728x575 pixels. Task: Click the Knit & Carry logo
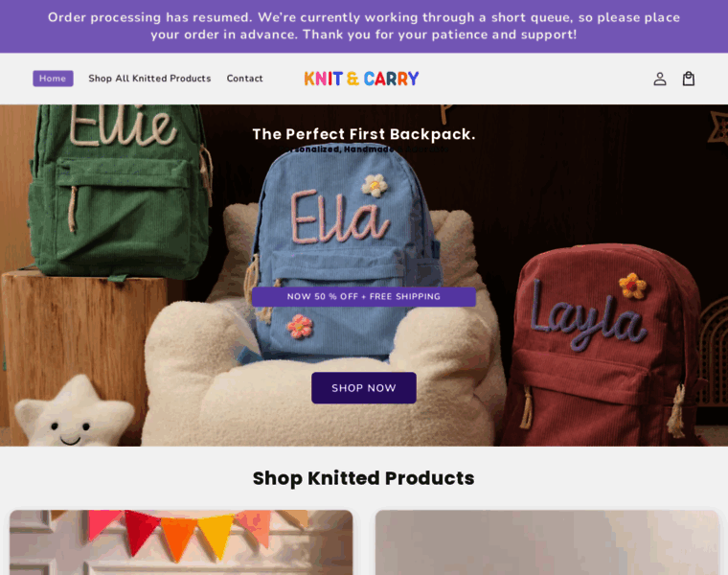[361, 79]
